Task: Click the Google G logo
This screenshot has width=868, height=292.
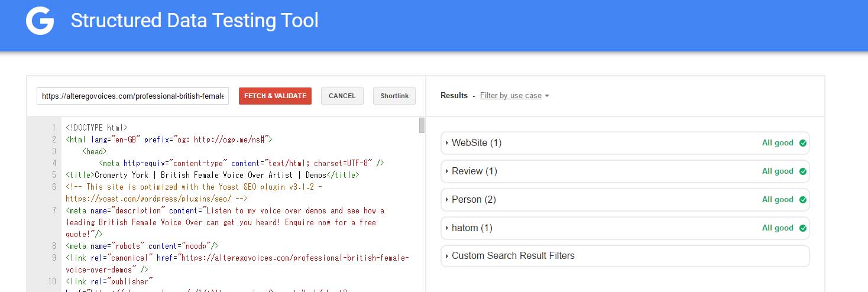Action: 40,21
